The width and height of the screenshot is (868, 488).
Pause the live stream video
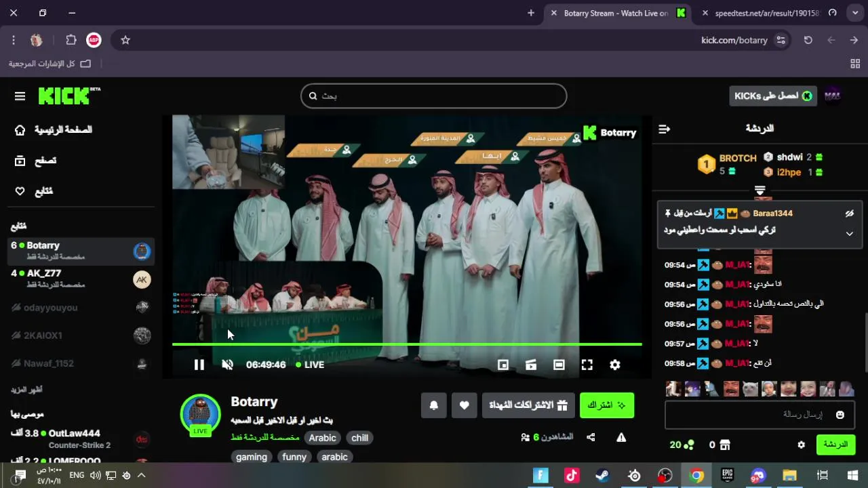(199, 365)
